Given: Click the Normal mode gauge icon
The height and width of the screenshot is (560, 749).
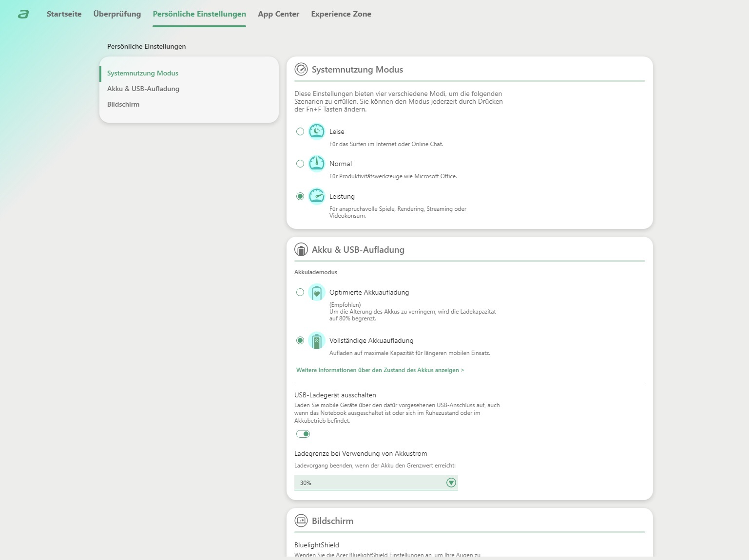Looking at the screenshot, I should 317,164.
